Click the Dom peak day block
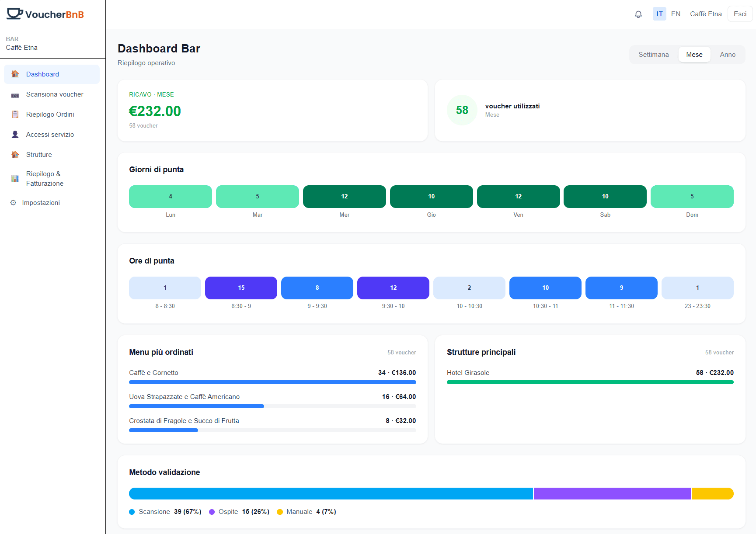This screenshot has width=756, height=534. click(692, 197)
